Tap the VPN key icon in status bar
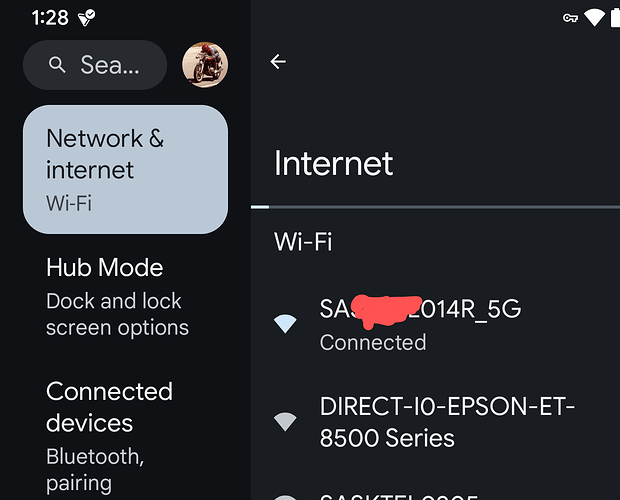Screen dimensions: 620x500 click(x=572, y=17)
